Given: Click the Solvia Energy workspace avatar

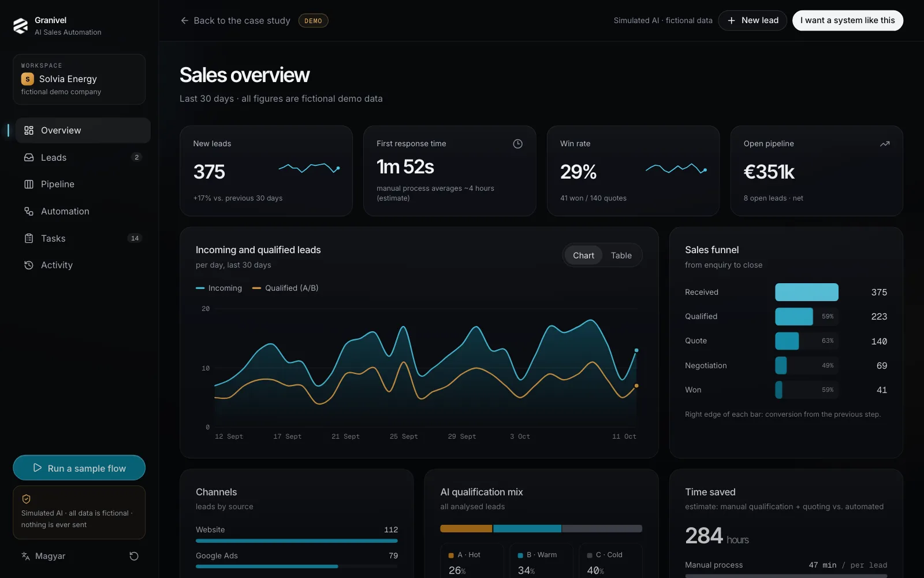Looking at the screenshot, I should [27, 79].
